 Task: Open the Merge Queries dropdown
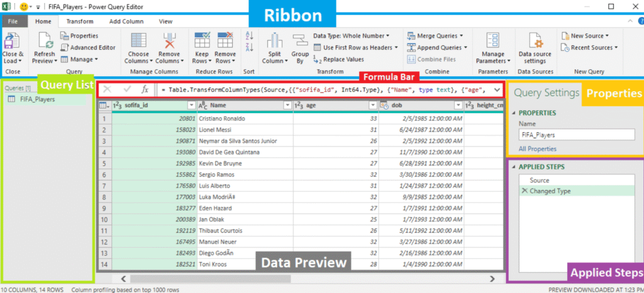pyautogui.click(x=461, y=36)
